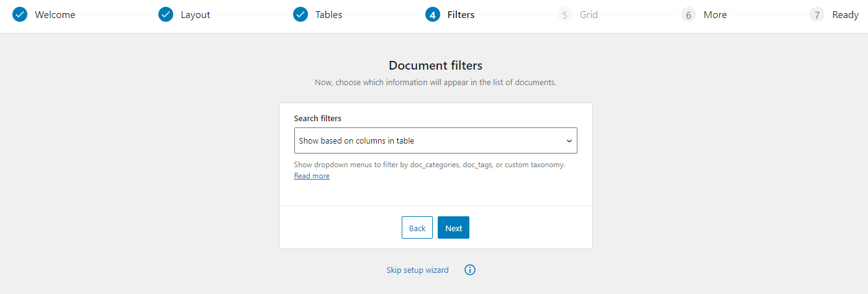
Task: Switch to the Layout step label
Action: pos(196,14)
